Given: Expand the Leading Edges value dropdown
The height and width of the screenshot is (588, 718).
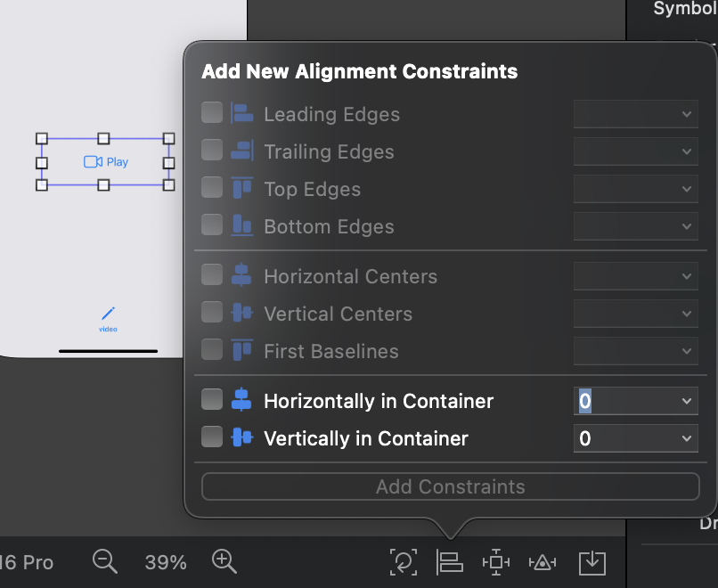Looking at the screenshot, I should pos(687,114).
